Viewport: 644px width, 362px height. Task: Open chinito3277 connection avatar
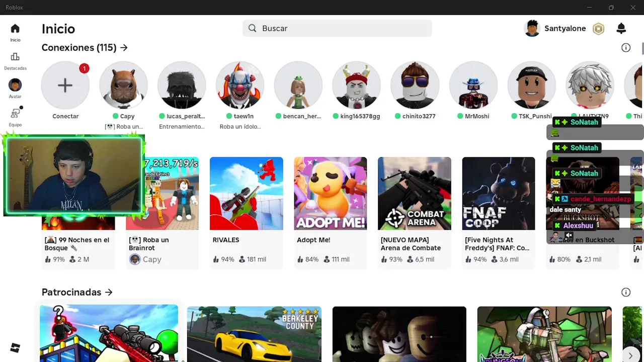point(415,85)
